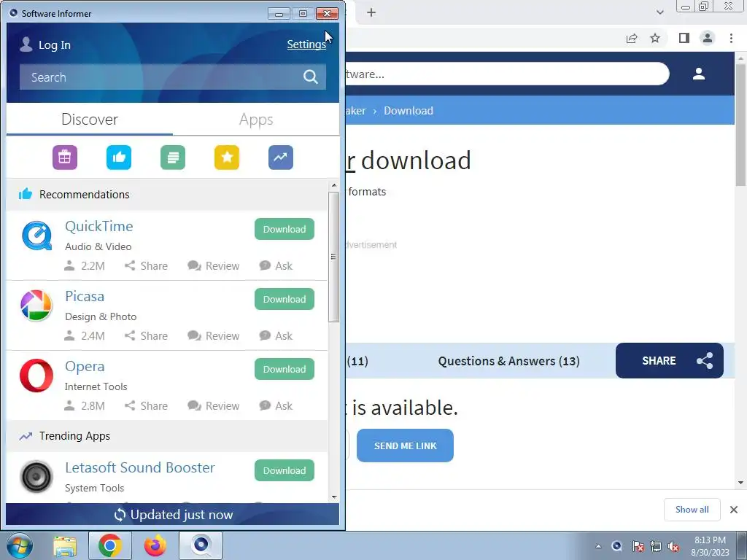747x560 pixels.
Task: Open the Picasa title link
Action: (x=85, y=296)
